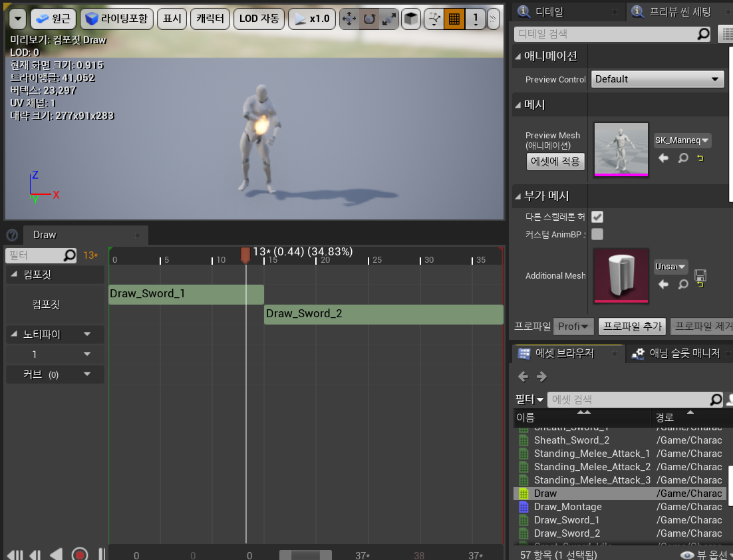
Task: Select the Draw_Sword_2 segment on timeline
Action: click(384, 314)
